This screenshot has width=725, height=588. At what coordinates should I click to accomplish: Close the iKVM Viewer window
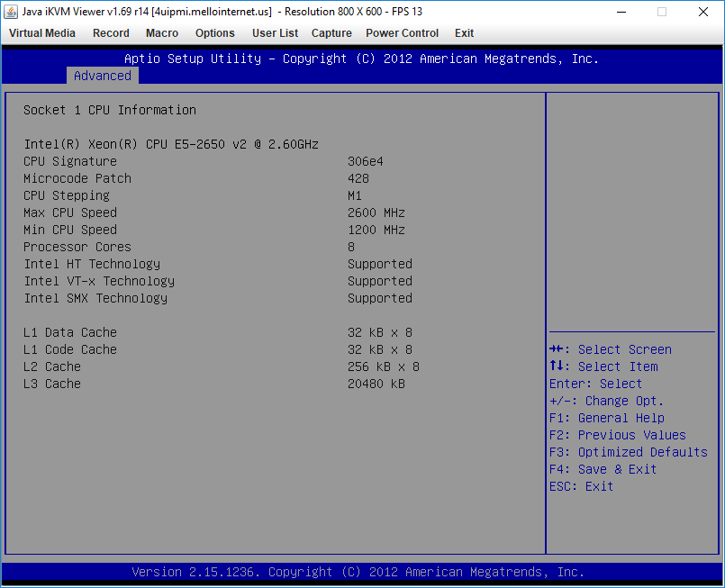click(x=703, y=12)
